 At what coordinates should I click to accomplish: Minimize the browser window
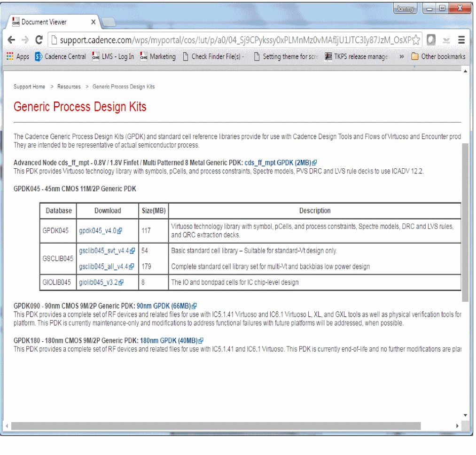pyautogui.click(x=429, y=8)
